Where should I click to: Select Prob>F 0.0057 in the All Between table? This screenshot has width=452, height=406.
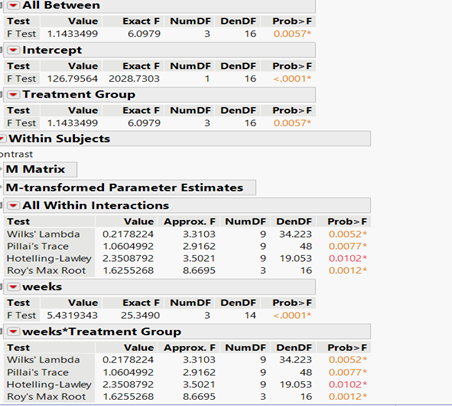292,34
